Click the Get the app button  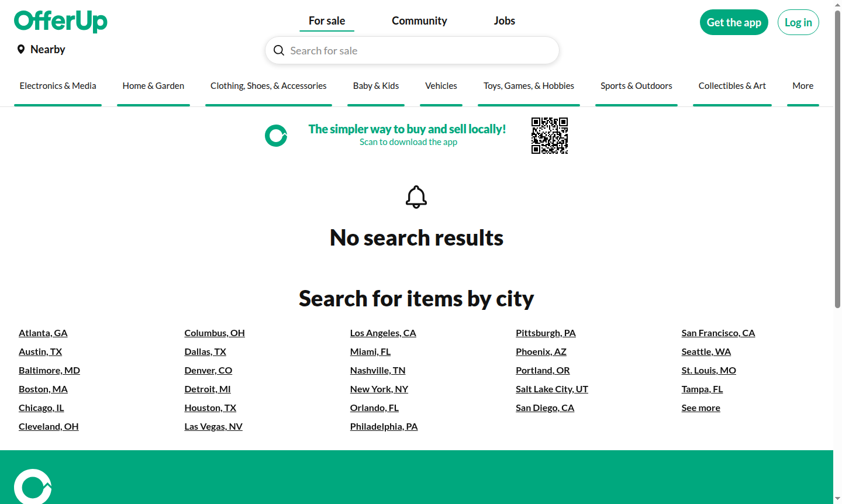coord(734,22)
